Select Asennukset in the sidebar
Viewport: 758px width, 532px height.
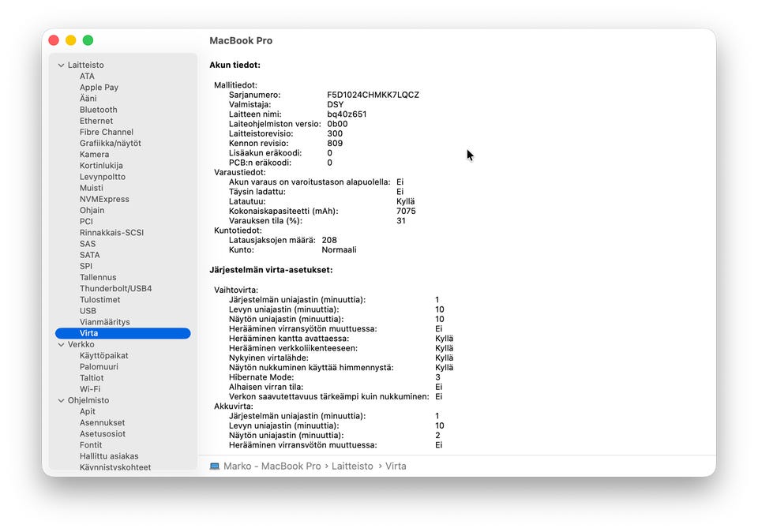[102, 422]
